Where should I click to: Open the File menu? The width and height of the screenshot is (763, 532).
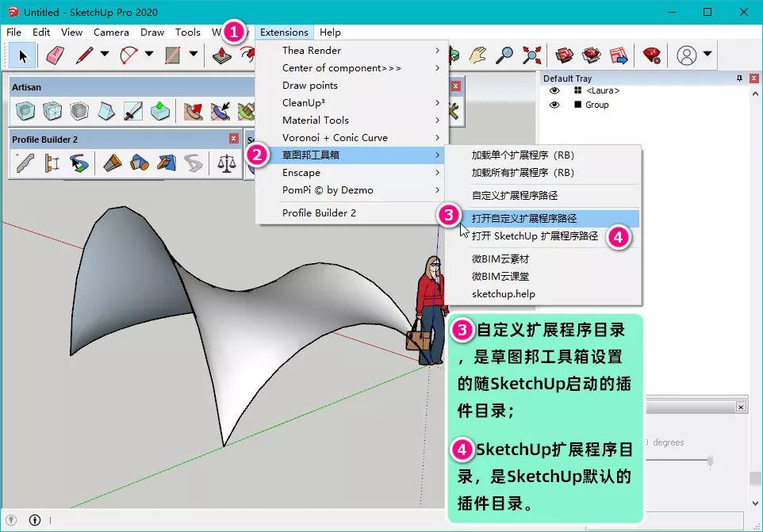(x=13, y=32)
